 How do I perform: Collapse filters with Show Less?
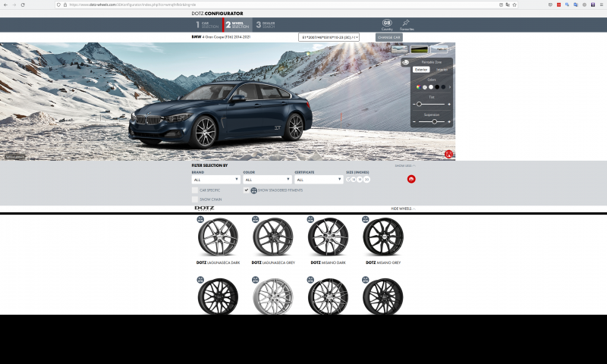pos(405,165)
